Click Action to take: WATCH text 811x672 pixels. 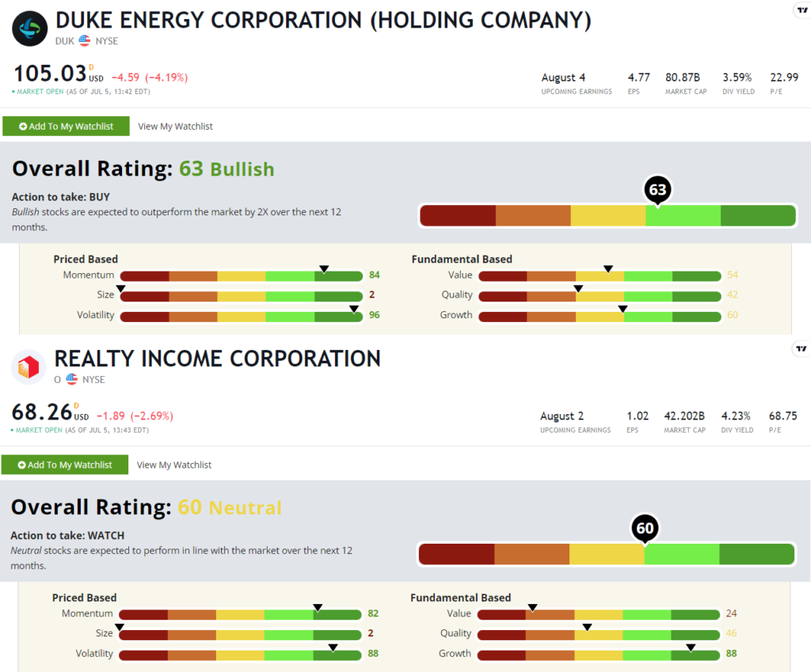tap(68, 536)
